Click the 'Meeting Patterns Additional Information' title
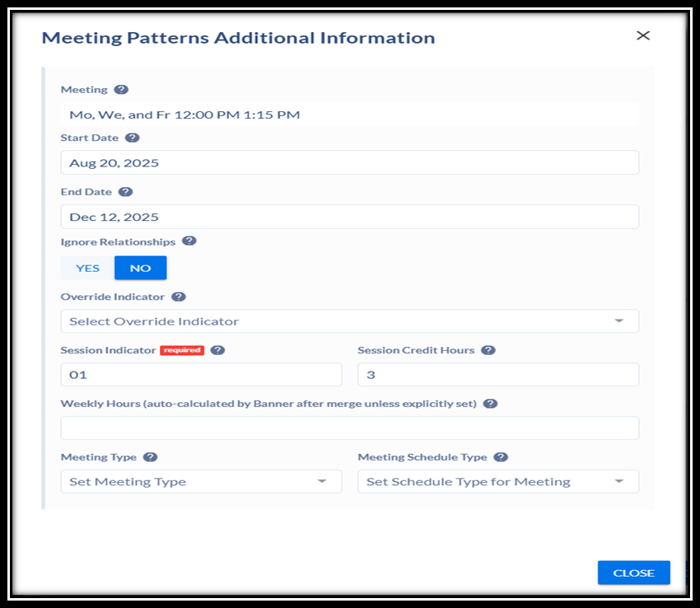Screen dimensions: 700x608 [238, 38]
